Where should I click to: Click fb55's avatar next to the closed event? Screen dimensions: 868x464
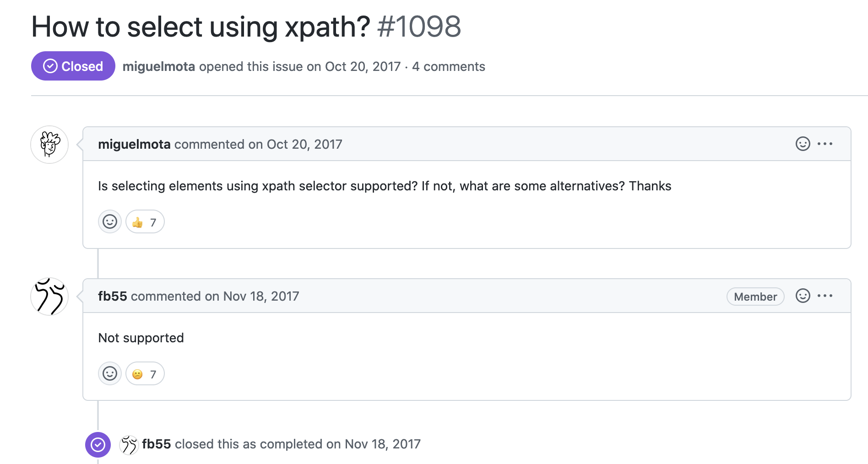(129, 444)
